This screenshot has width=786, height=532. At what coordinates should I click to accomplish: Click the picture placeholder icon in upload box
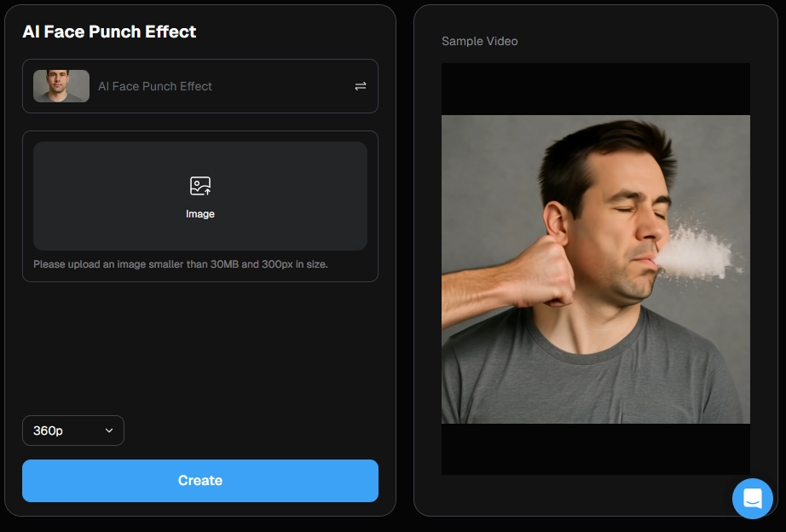[199, 186]
